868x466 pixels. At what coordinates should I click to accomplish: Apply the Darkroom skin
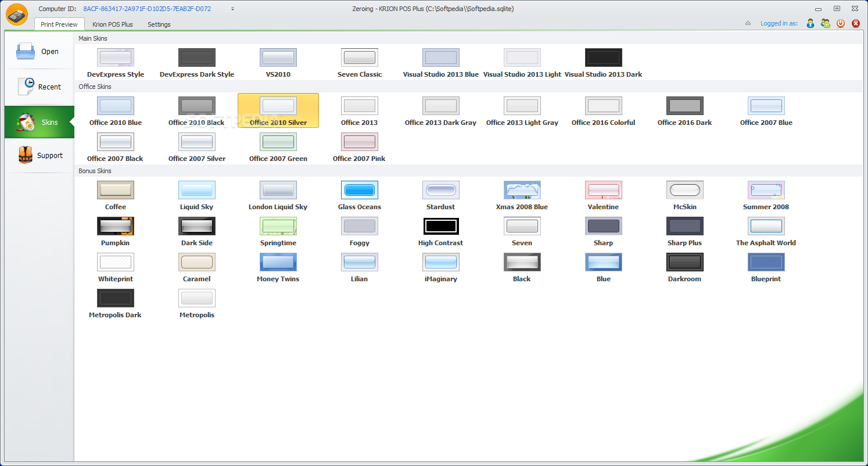(685, 267)
